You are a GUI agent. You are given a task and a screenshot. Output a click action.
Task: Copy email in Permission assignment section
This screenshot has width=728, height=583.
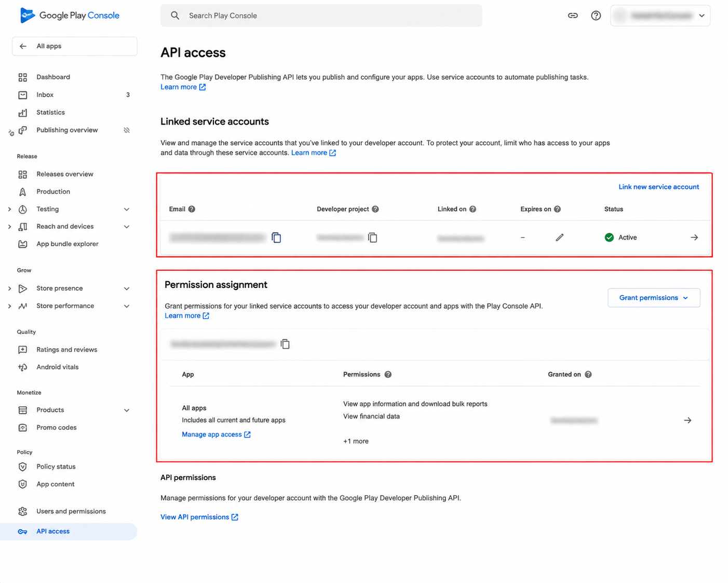pos(285,344)
